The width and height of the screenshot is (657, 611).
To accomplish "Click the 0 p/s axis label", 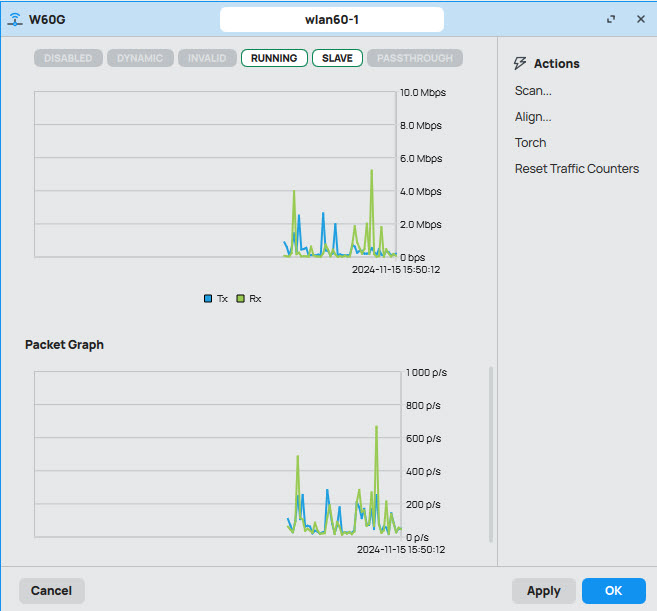I will point(417,538).
